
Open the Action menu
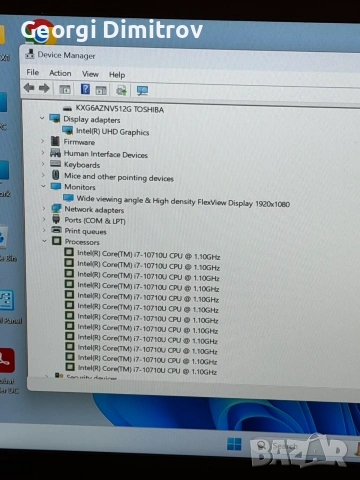pos(60,73)
